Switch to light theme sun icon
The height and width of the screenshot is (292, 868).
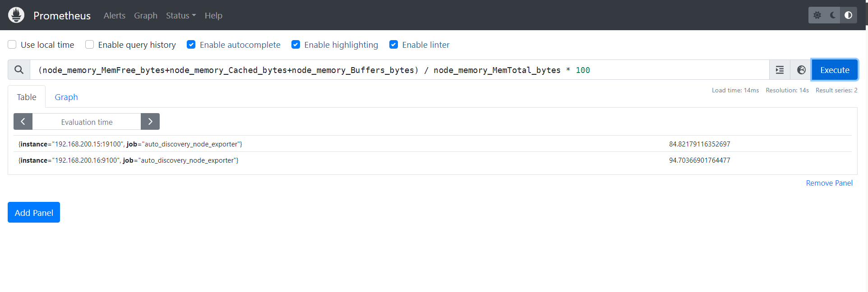(x=817, y=15)
